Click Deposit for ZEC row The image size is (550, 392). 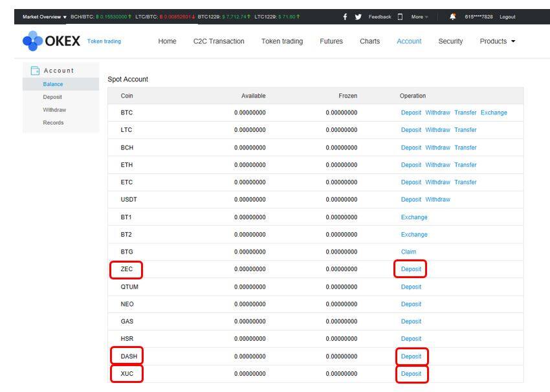[411, 269]
